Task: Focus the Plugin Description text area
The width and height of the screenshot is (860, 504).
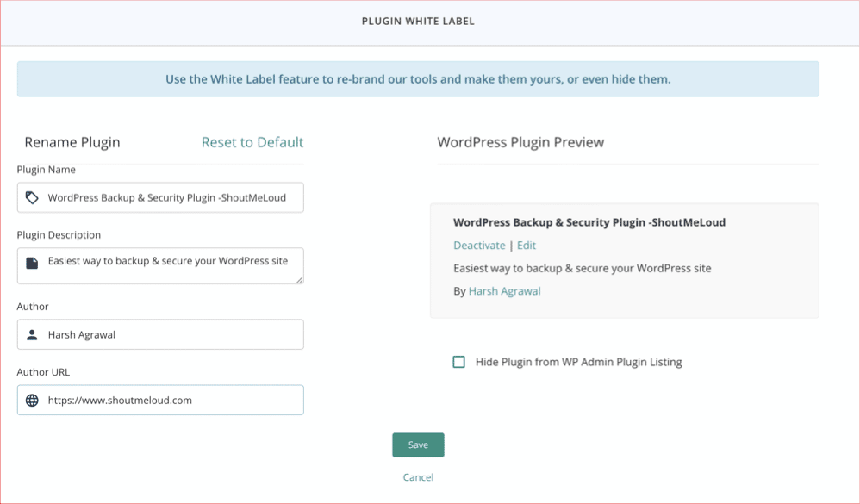Action: [160, 265]
